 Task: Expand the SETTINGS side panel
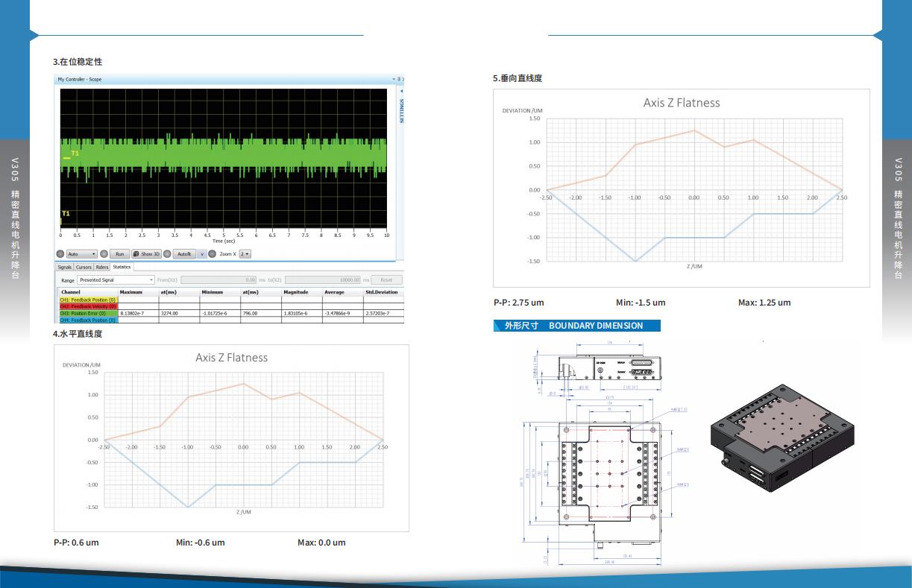(x=401, y=110)
